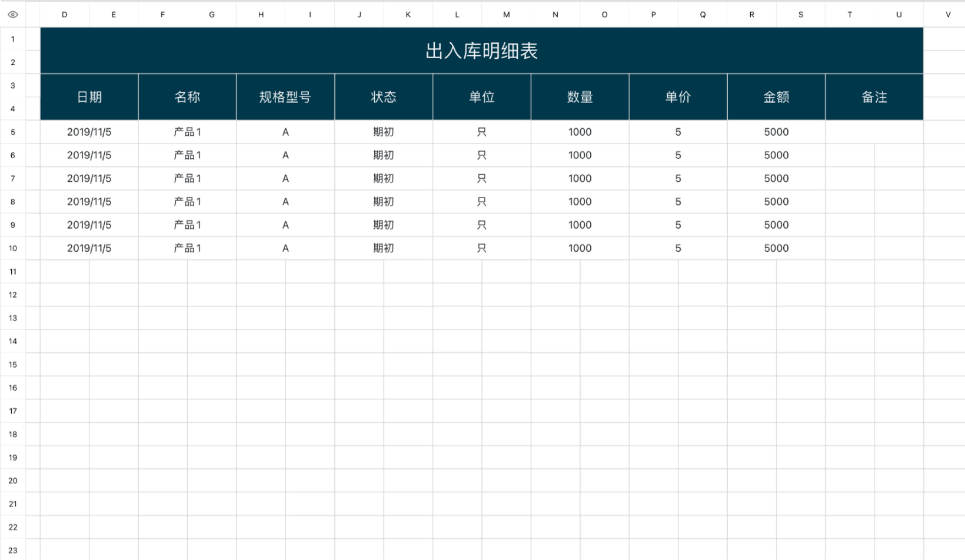The width and height of the screenshot is (965, 560).
Task: Click the spec cell A in row 5
Action: point(285,132)
